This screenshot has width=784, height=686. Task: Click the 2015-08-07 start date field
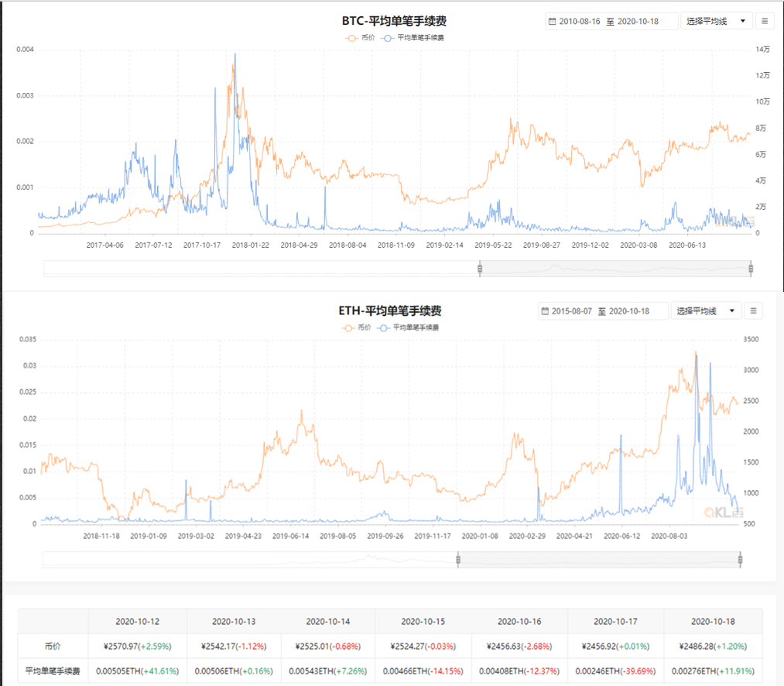pos(573,311)
